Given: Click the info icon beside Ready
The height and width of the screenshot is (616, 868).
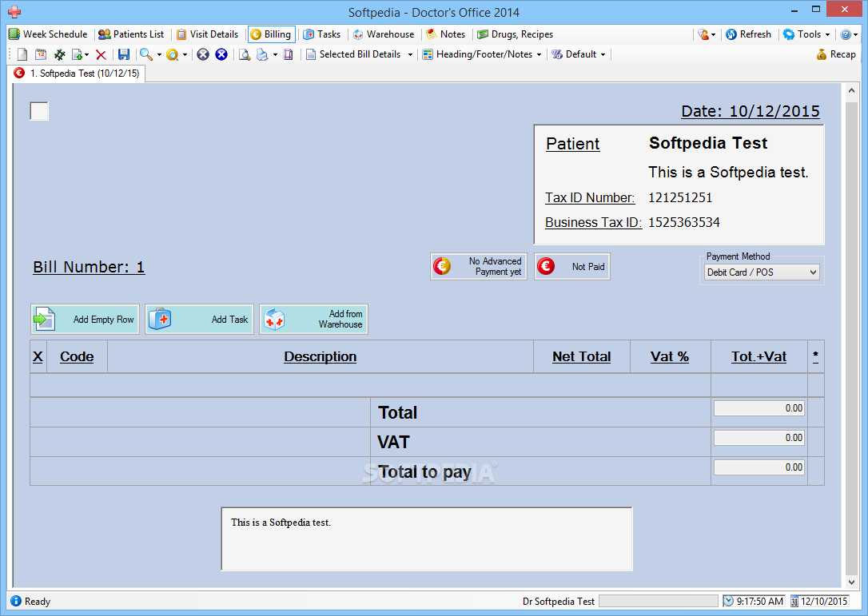Looking at the screenshot, I should click(16, 601).
